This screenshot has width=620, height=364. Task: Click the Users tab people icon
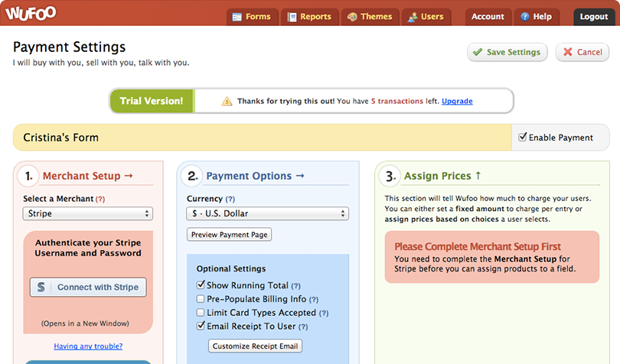click(413, 17)
